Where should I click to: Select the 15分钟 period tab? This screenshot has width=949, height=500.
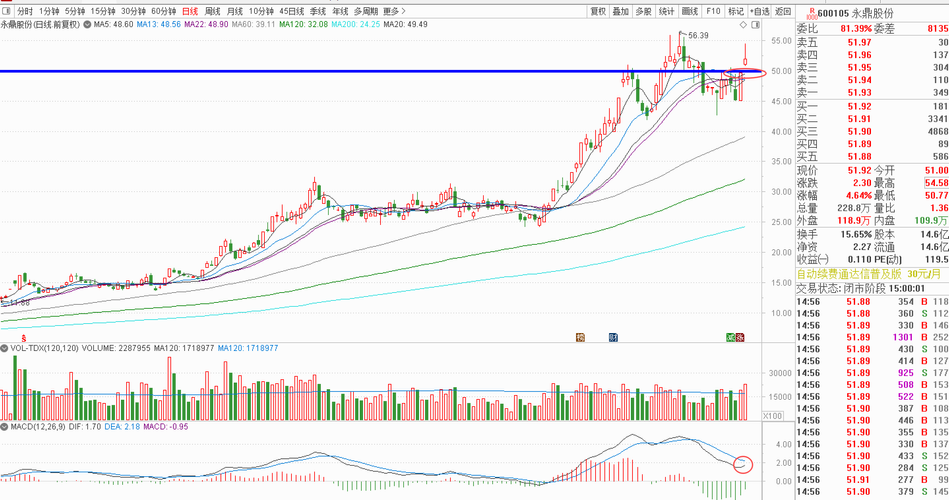103,12
